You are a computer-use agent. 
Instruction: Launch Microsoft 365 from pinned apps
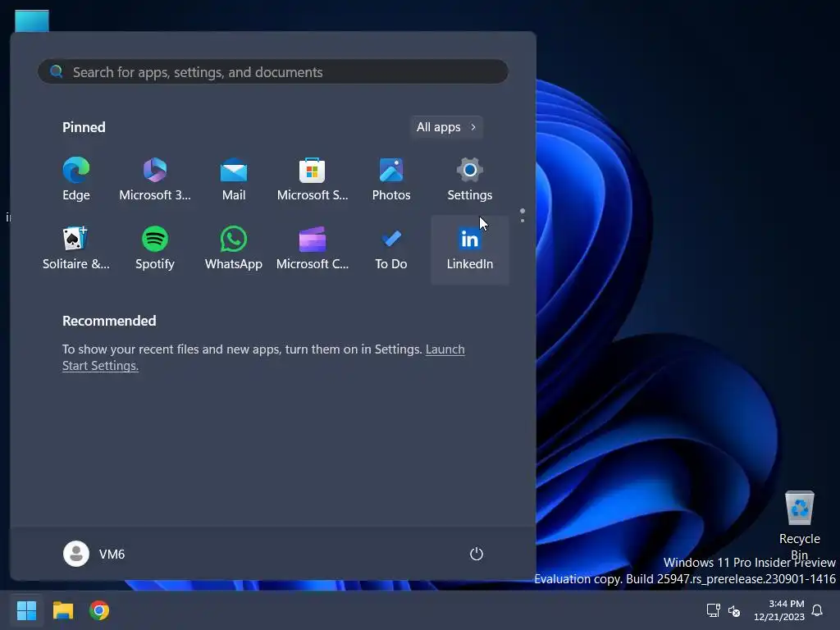[x=155, y=180]
